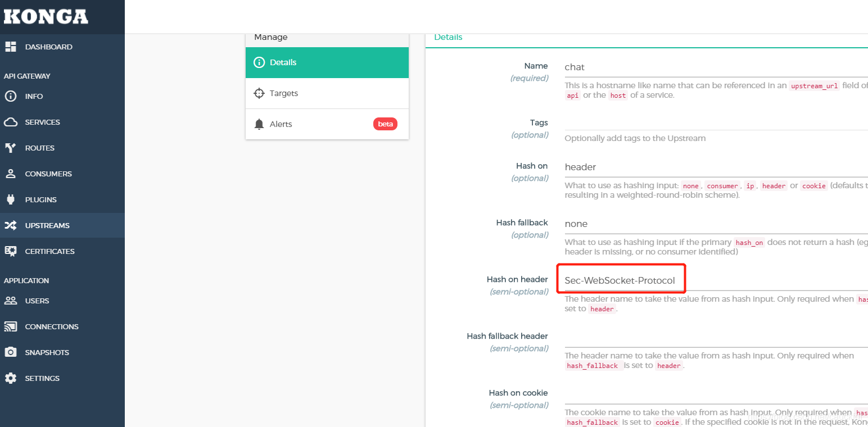Open CERTIFICATES in the sidebar
This screenshot has height=427, width=868.
click(62, 251)
